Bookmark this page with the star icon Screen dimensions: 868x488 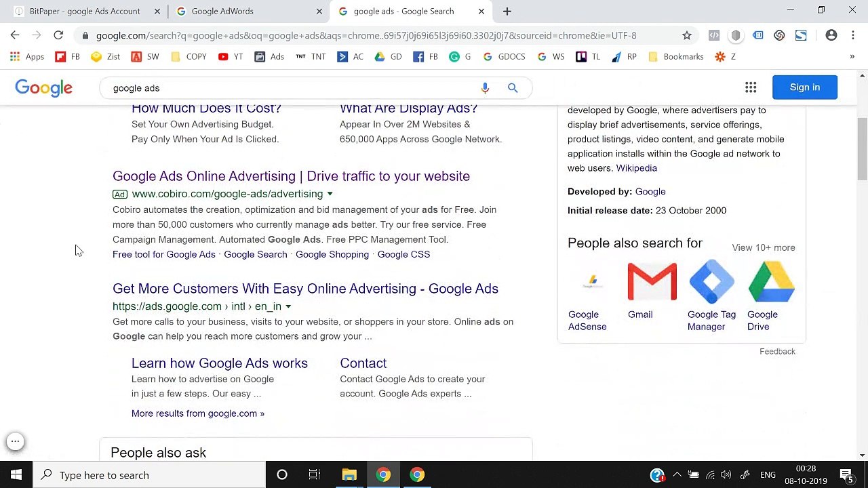point(687,35)
